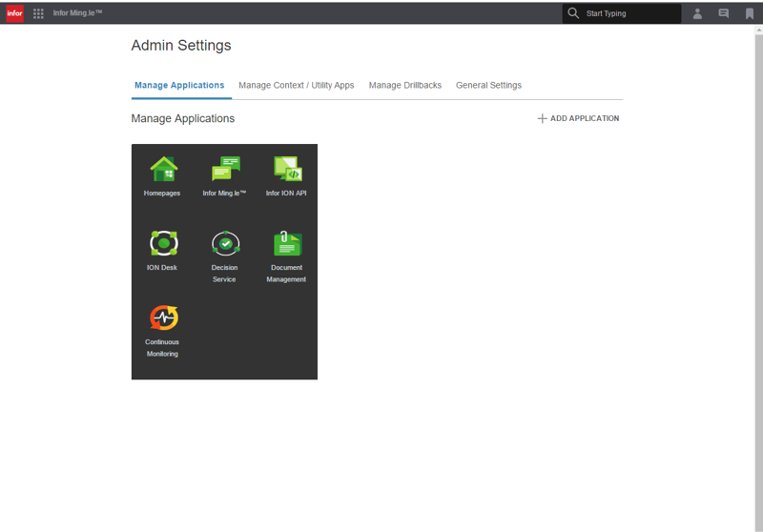The height and width of the screenshot is (532, 763).
Task: Switch to Manage Applications tab
Action: click(179, 86)
